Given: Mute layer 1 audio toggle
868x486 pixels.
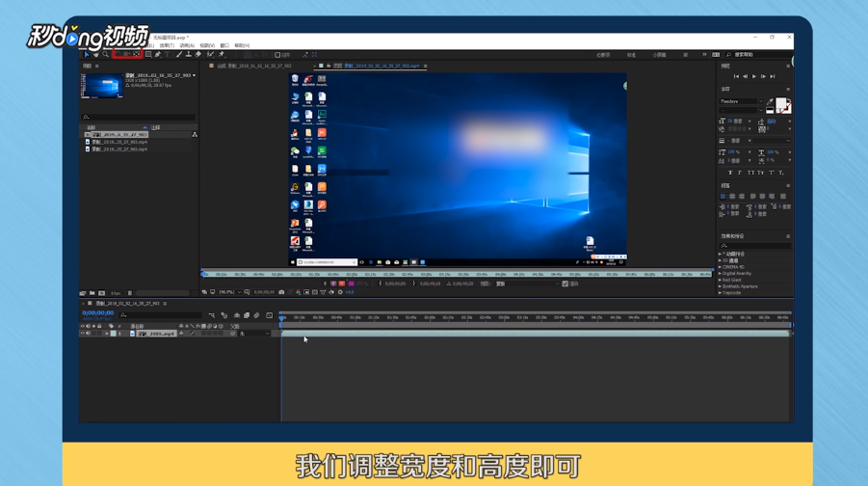Looking at the screenshot, I should 88,334.
